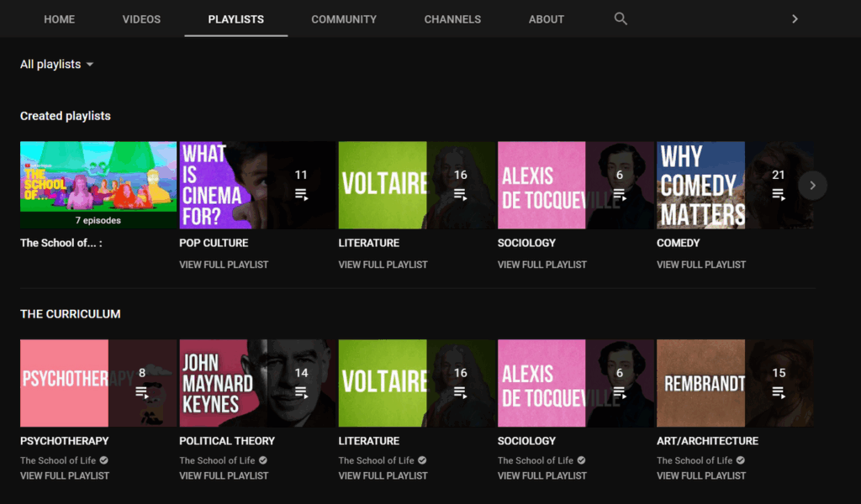Open the Psychotherapy playlist thumbnail

click(98, 383)
